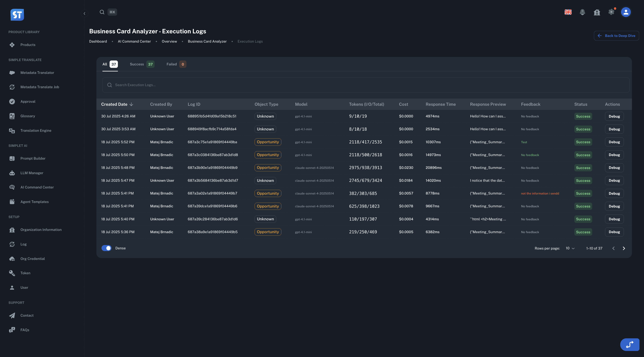
Task: Click the organization building icon in the top bar
Action: pos(597,12)
